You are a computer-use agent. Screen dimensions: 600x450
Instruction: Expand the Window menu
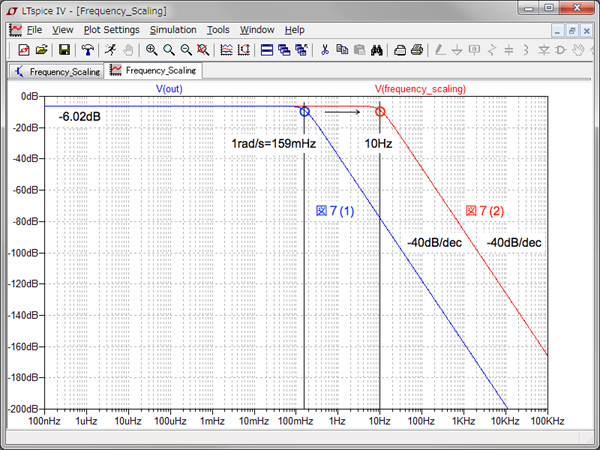[257, 30]
